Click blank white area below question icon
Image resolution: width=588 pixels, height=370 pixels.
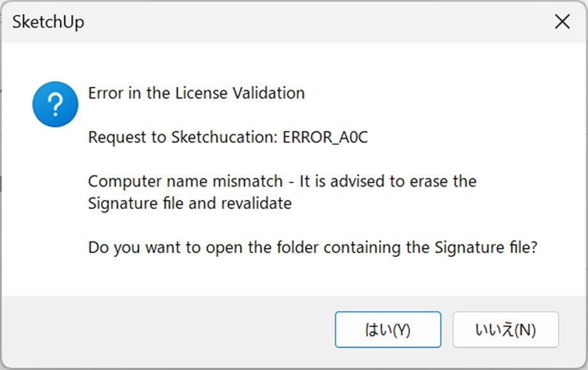(45, 210)
